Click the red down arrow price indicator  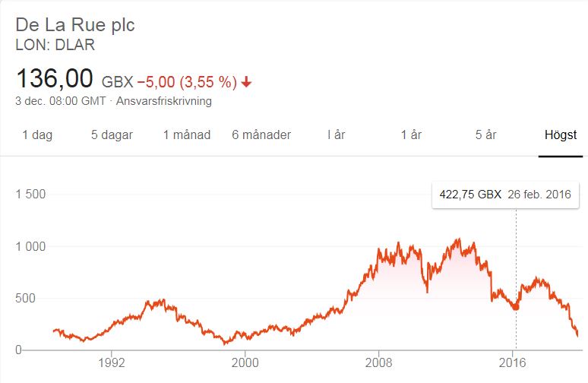coord(246,81)
